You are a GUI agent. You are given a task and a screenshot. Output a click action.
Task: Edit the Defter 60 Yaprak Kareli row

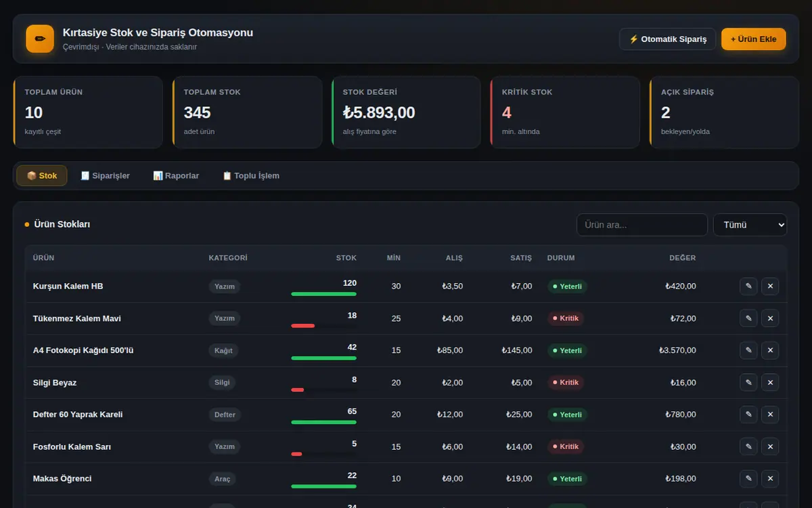(748, 415)
